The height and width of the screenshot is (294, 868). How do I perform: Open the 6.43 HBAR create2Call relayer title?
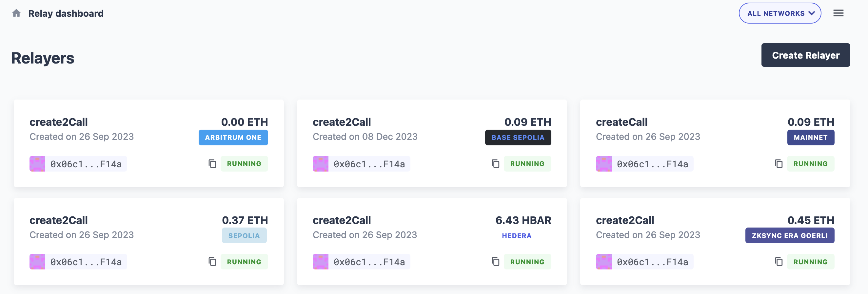[x=342, y=220]
